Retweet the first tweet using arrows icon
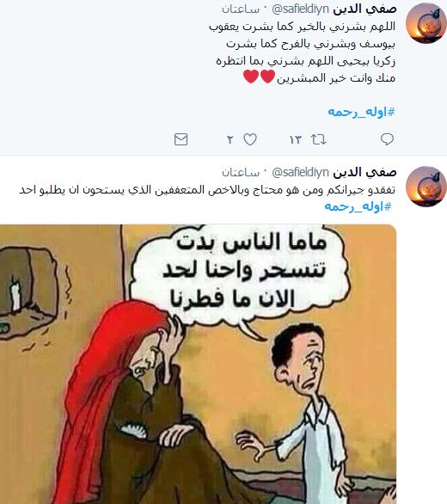 [x=318, y=139]
